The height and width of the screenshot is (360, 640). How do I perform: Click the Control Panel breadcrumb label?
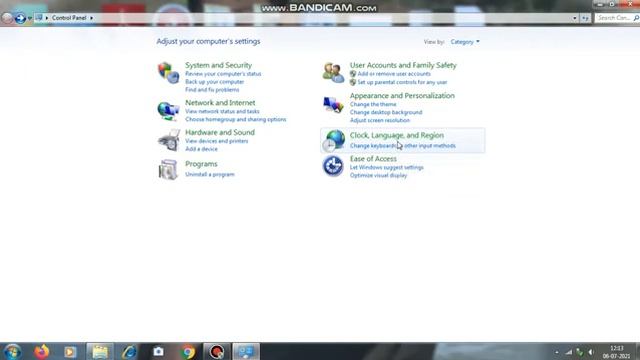[x=69, y=18]
